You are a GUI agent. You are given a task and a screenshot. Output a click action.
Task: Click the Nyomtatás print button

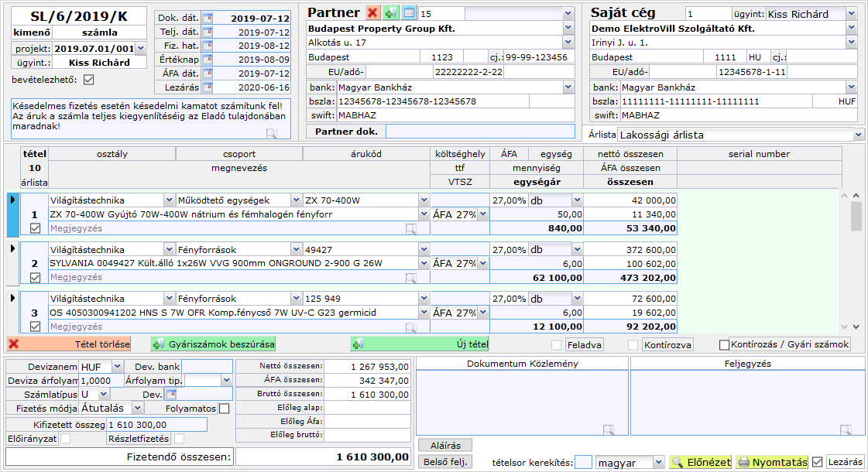pyautogui.click(x=771, y=462)
